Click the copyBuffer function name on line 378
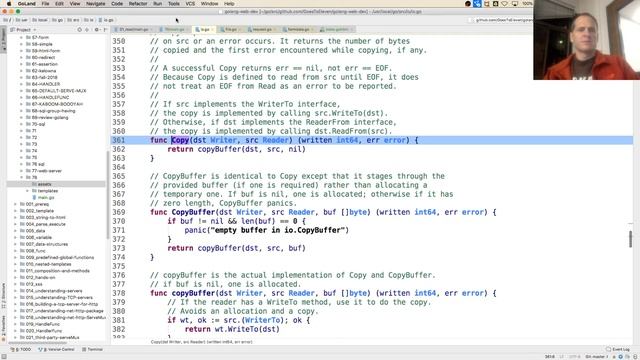The height and width of the screenshot is (360, 640). tap(193, 293)
